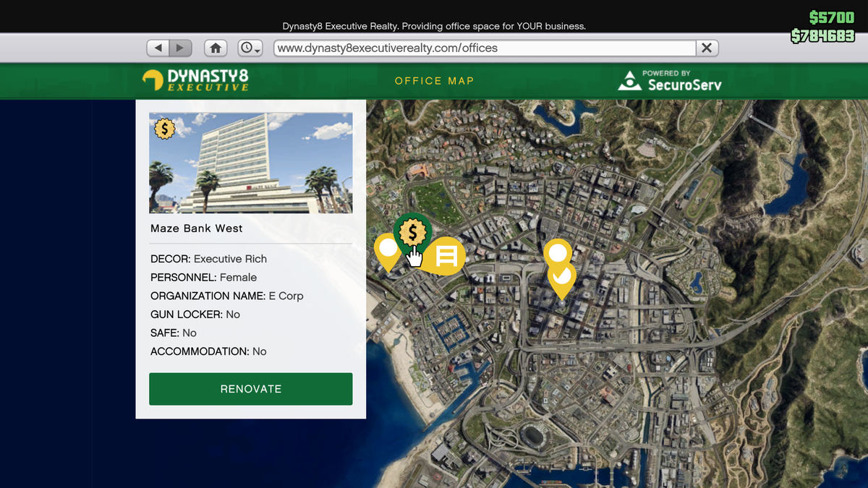Select the green dollar map pin

(x=412, y=233)
